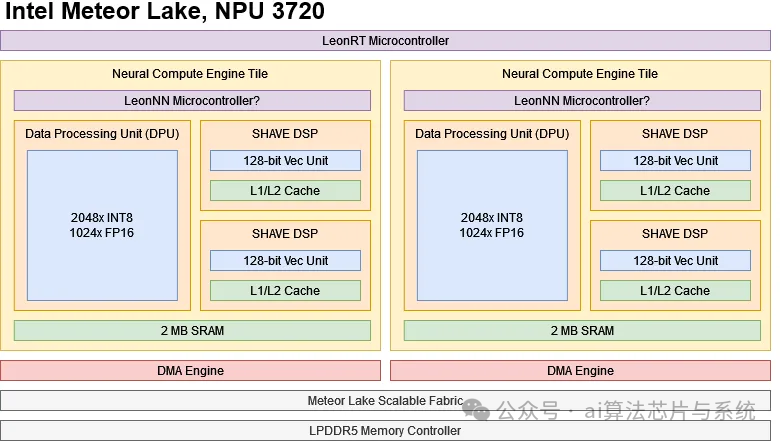
Task: Select the left "DMA Engine" block
Action: pos(191,371)
